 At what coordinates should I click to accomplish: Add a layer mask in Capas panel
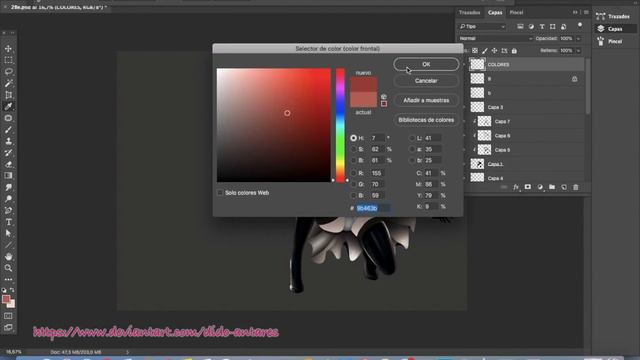pyautogui.click(x=528, y=187)
